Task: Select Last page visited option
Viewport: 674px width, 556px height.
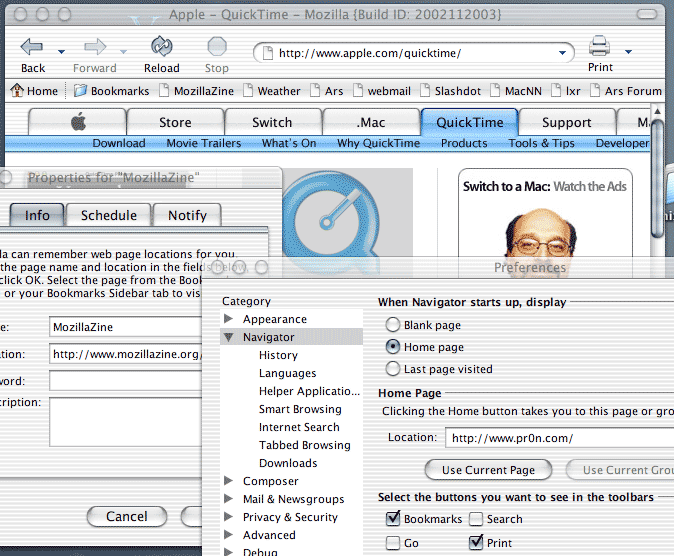Action: (x=392, y=369)
